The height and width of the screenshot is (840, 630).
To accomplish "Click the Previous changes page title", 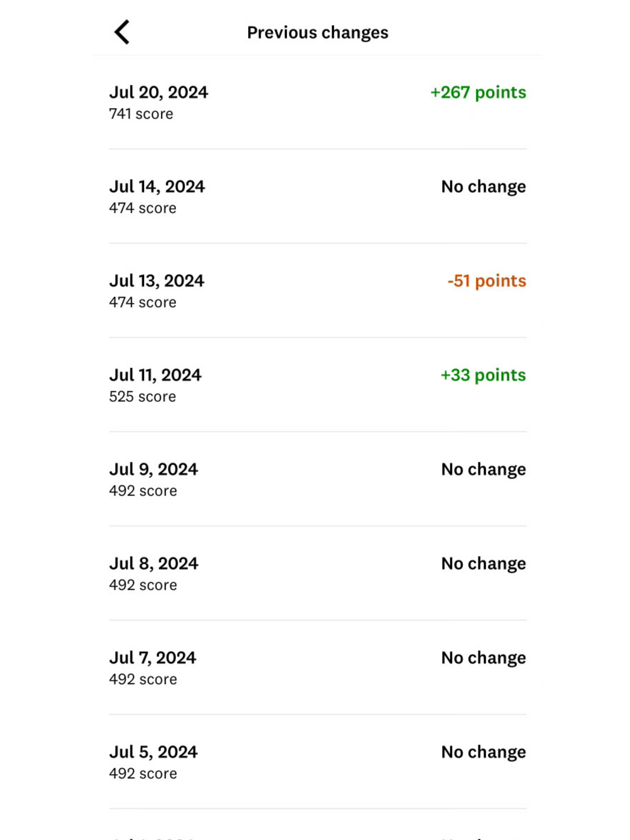I will tap(318, 33).
